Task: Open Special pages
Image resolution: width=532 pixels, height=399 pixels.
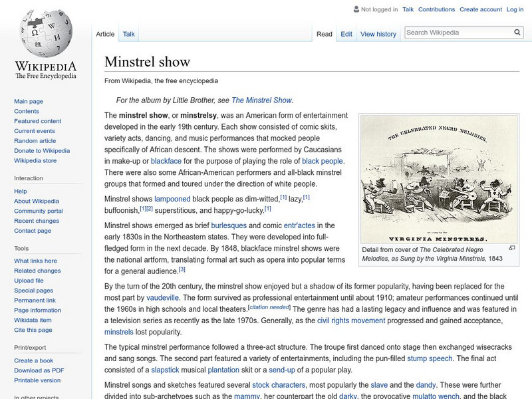Action: (x=34, y=290)
